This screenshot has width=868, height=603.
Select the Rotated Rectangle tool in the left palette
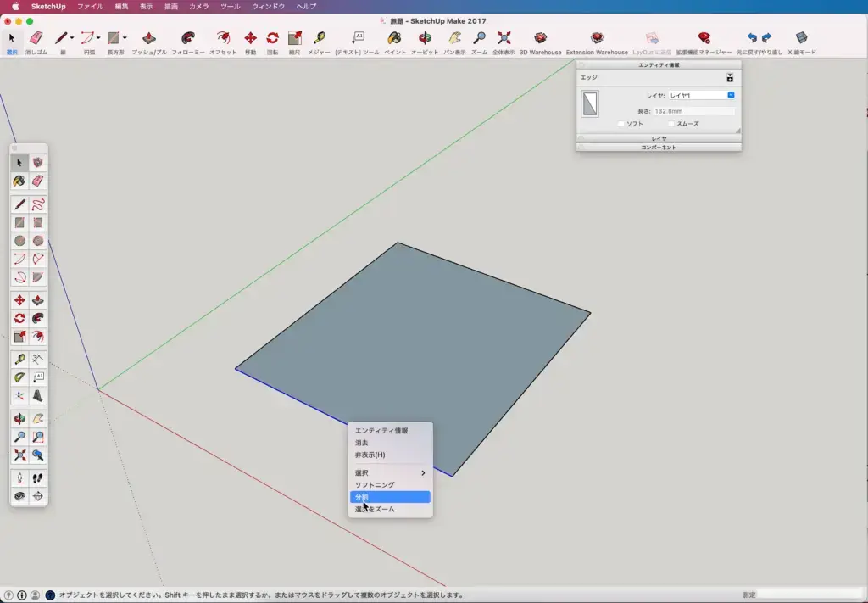click(x=37, y=222)
